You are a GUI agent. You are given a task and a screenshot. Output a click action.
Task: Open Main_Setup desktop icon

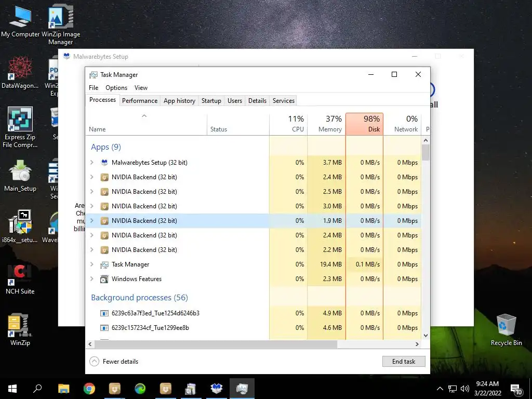[20, 176]
